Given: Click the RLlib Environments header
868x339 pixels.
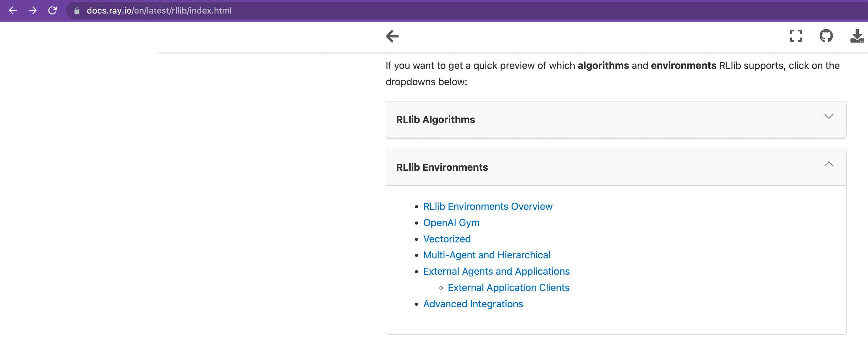Looking at the screenshot, I should (x=616, y=167).
